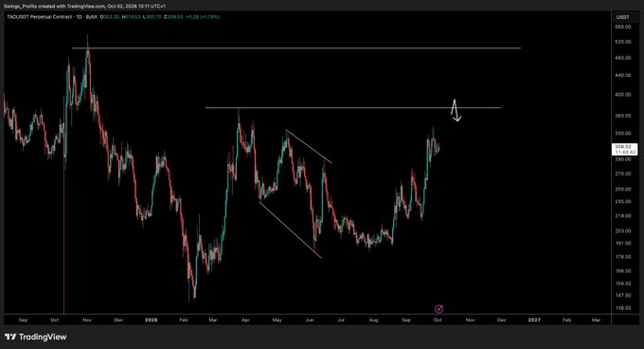Click the 400.00 price scale label
Viewport: 644px width, 349px height.
pyautogui.click(x=622, y=95)
